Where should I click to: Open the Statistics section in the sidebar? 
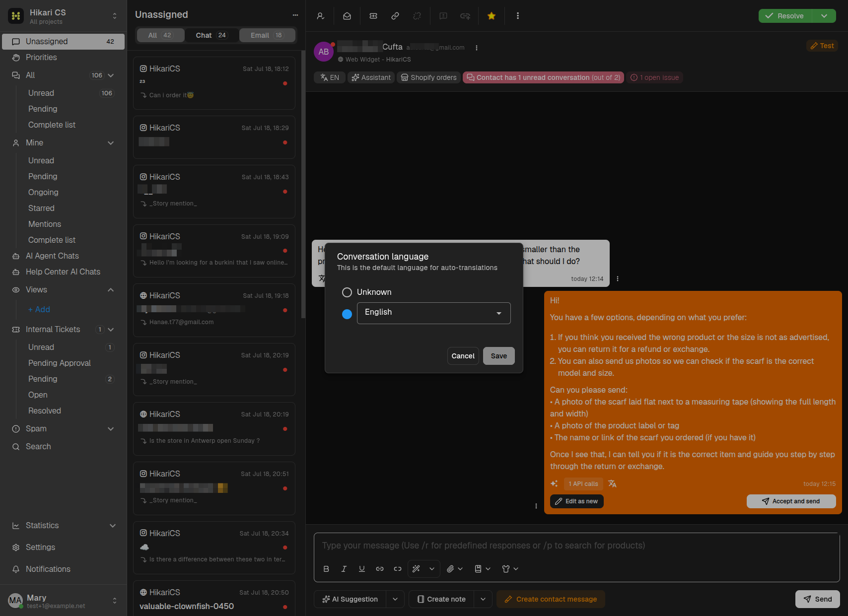tap(64, 525)
